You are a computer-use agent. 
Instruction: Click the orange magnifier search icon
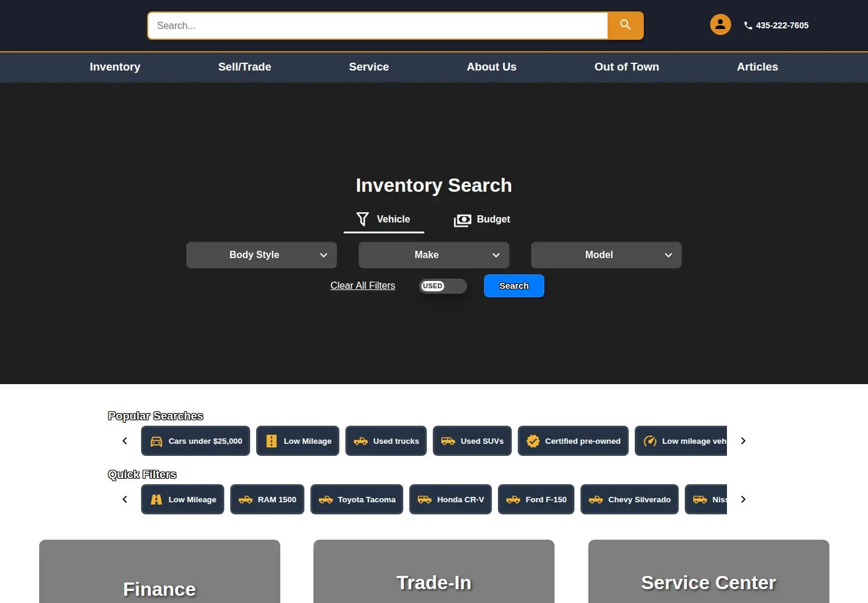point(625,25)
